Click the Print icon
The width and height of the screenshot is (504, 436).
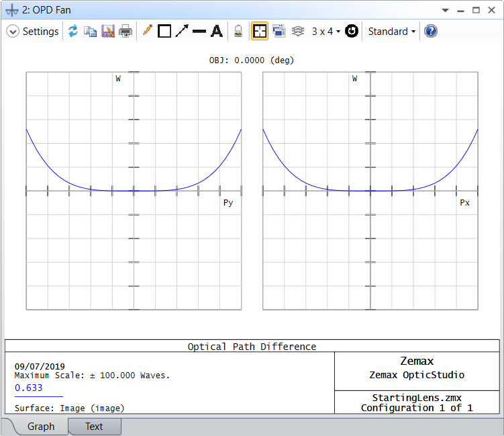(x=125, y=32)
